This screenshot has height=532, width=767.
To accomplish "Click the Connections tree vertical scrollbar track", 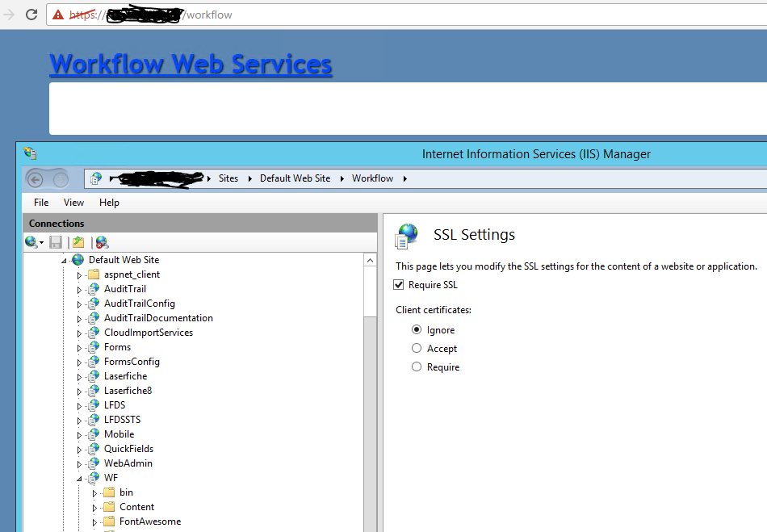I will (x=371, y=425).
